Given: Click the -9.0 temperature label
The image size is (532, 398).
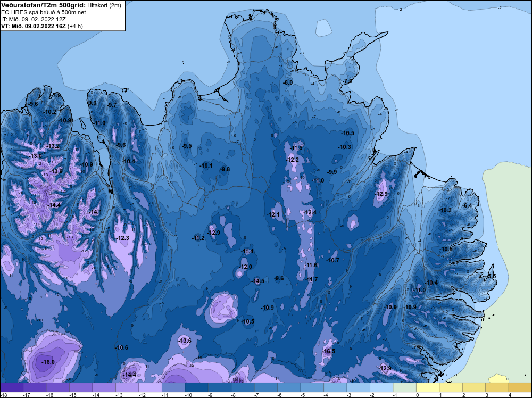Looking at the screenshot, I should (x=92, y=103).
